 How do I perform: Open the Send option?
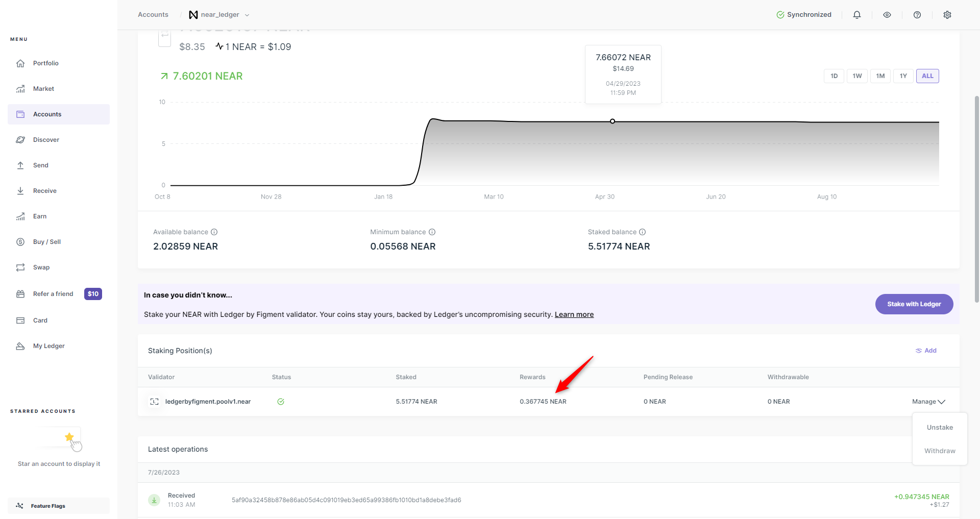coord(59,165)
